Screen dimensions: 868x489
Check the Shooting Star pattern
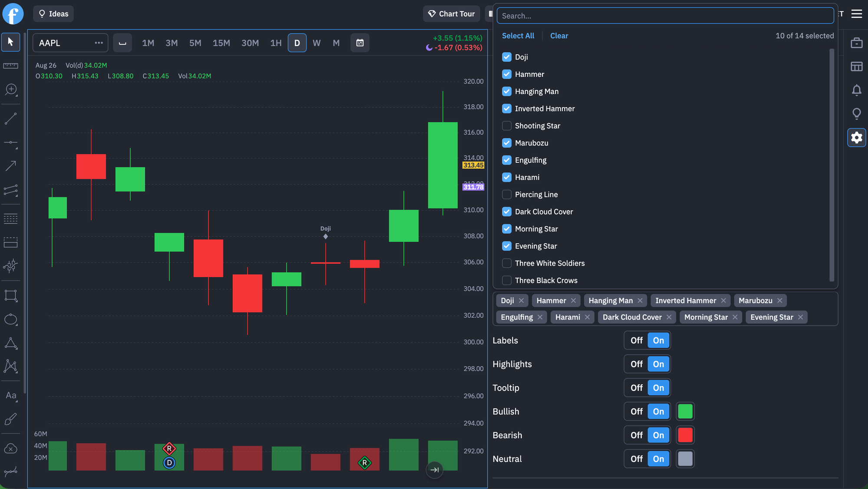pyautogui.click(x=506, y=126)
